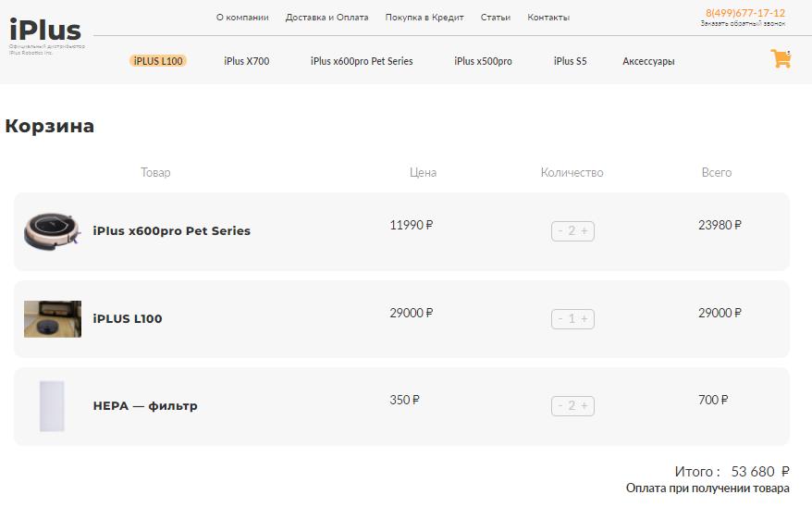This screenshot has height=507, width=812.
Task: Click Оплата при получении товара text
Action: coord(707,488)
